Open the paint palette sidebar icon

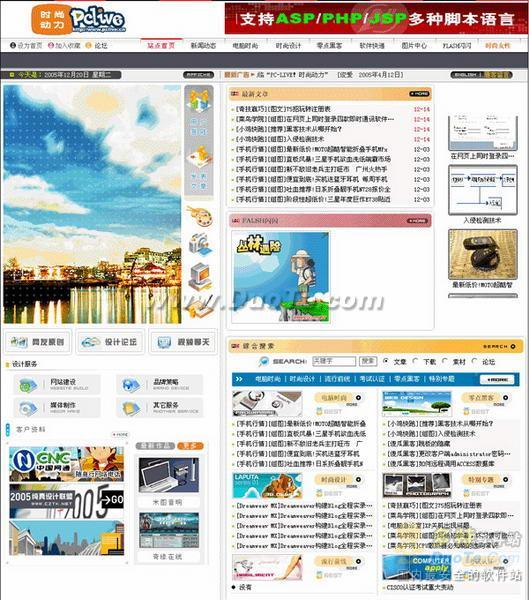pyautogui.click(x=199, y=217)
